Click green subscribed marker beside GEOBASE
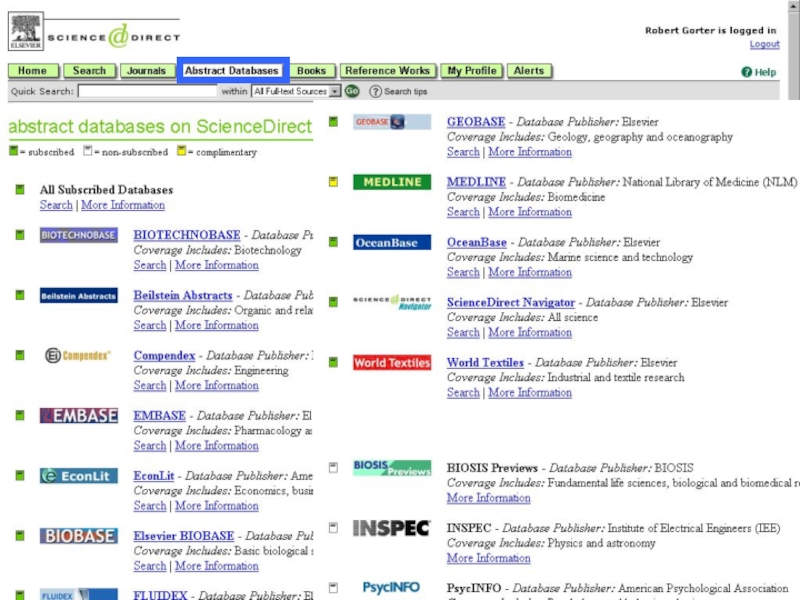Screen dimensions: 800x600 click(333, 121)
